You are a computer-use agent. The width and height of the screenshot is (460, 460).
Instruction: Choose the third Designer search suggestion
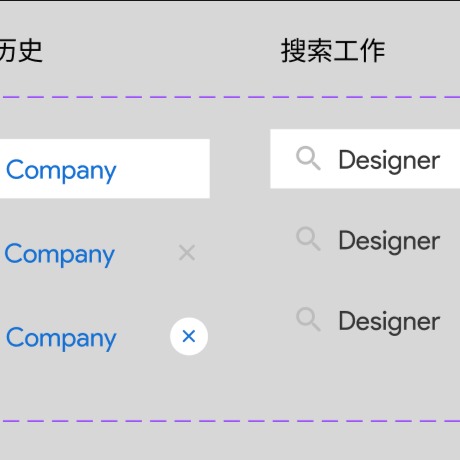(x=389, y=322)
